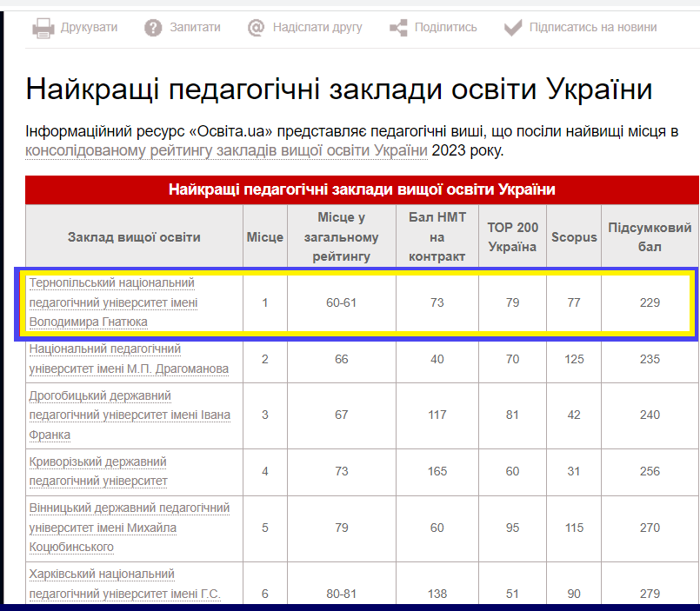Click Scopus value 31 in Криворізький row
This screenshot has width=700, height=611.
(574, 471)
